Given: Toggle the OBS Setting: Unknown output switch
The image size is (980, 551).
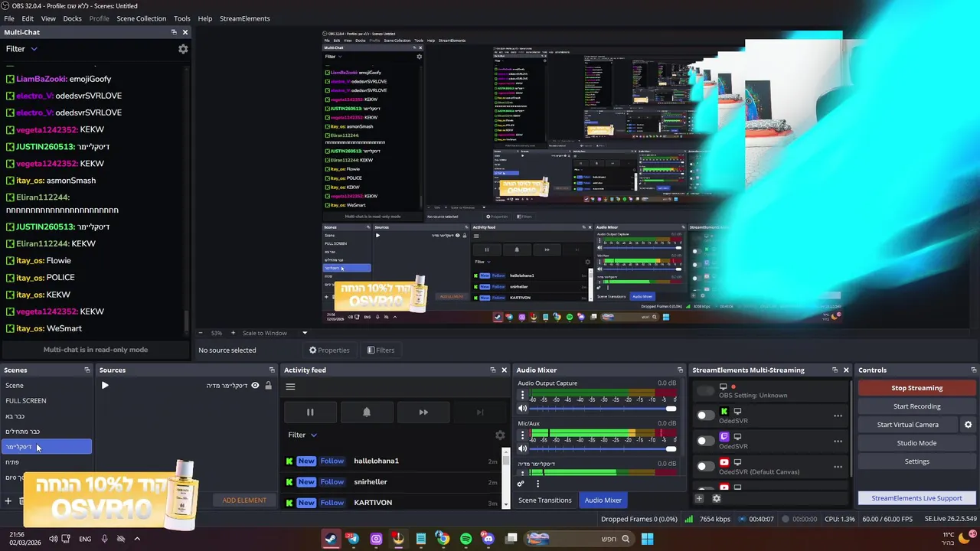Looking at the screenshot, I should (705, 391).
